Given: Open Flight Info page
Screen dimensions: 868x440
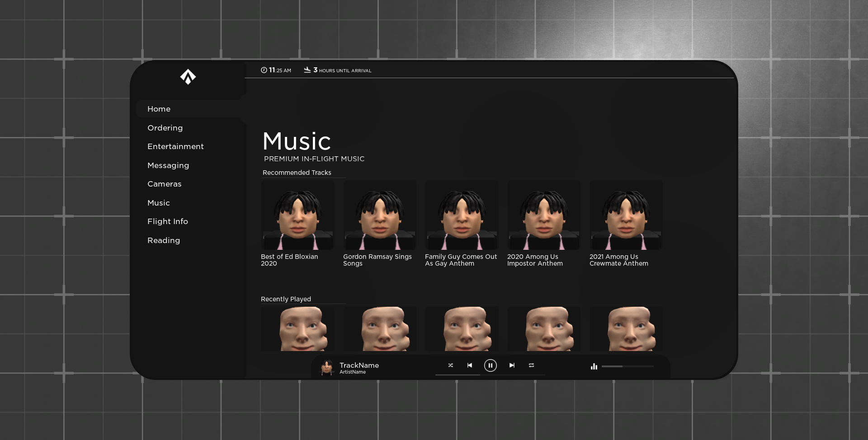Looking at the screenshot, I should point(168,221).
